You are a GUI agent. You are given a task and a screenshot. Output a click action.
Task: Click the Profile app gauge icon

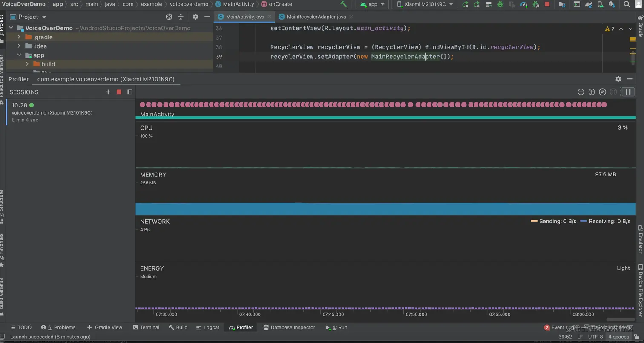tap(523, 4)
